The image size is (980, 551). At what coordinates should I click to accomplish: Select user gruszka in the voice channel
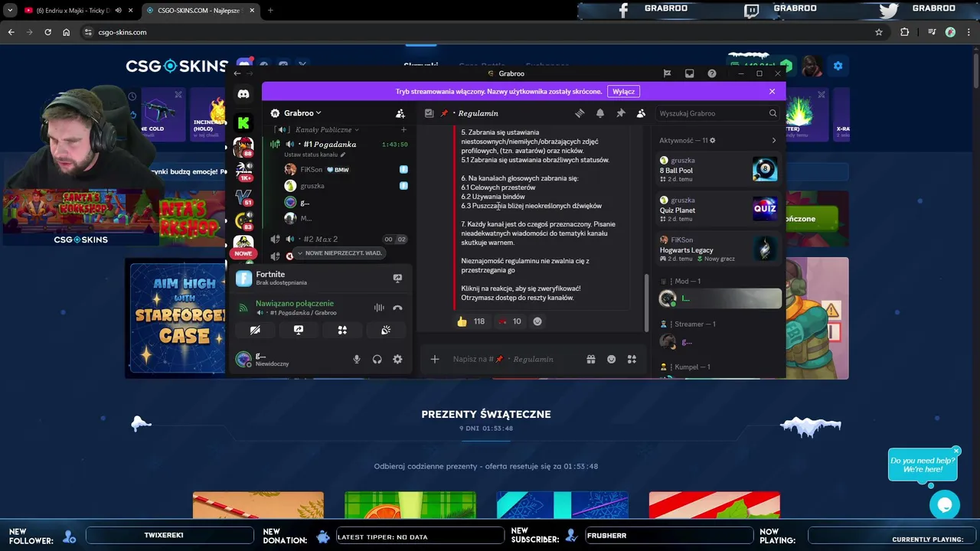click(339, 185)
